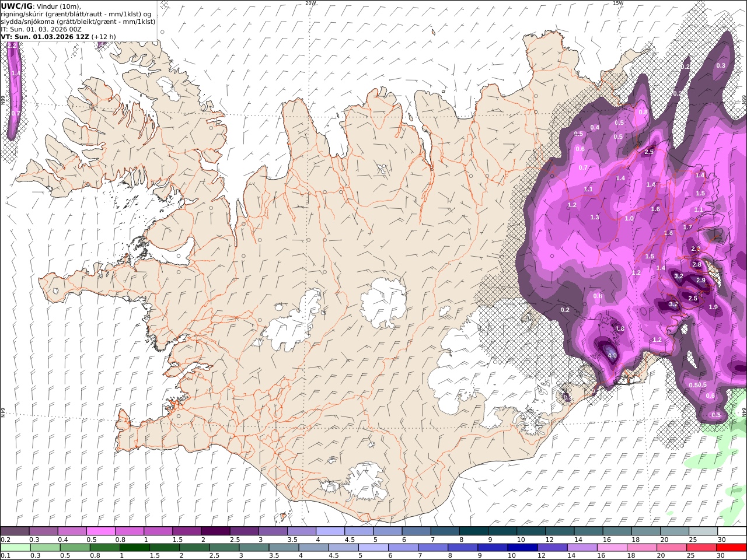This screenshot has width=747, height=560.
Task: Pick top legend swatch between 0.5 and 0.8
Action: pyautogui.click(x=100, y=531)
